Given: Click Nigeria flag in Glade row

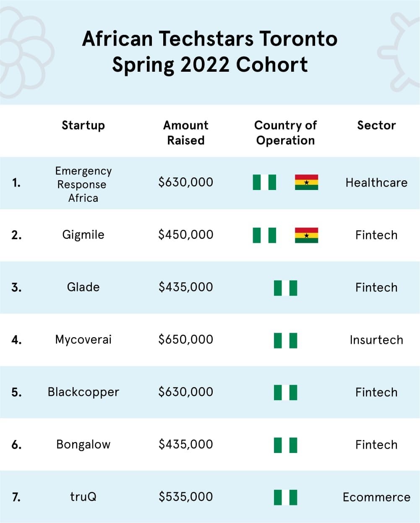Looking at the screenshot, I should click(285, 288).
